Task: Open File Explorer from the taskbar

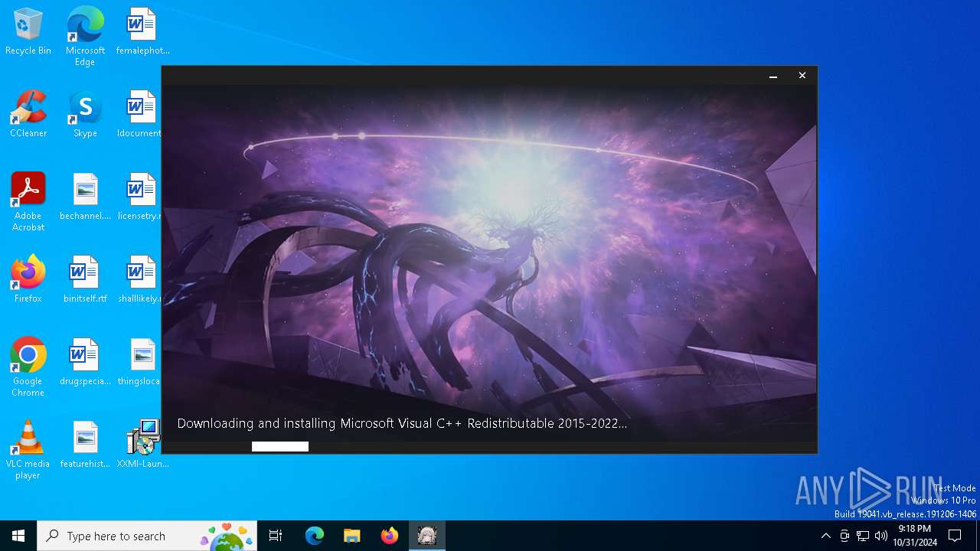Action: [351, 536]
